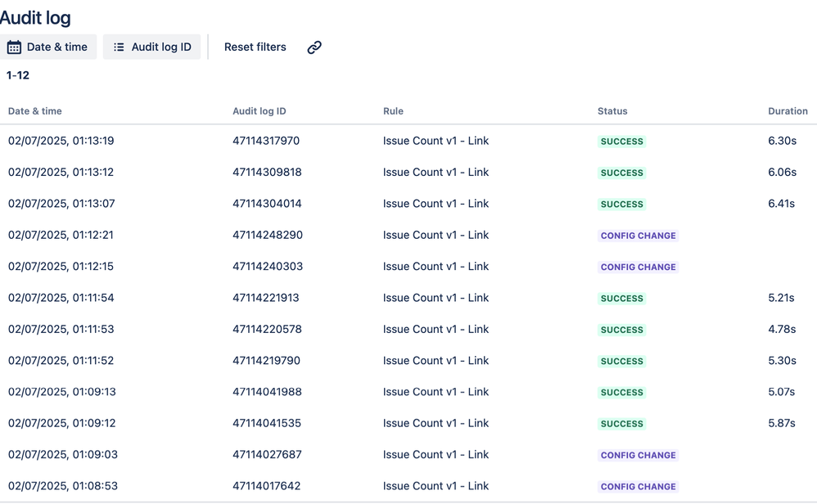
Task: Click the 5.87s duration value
Action: pos(782,423)
